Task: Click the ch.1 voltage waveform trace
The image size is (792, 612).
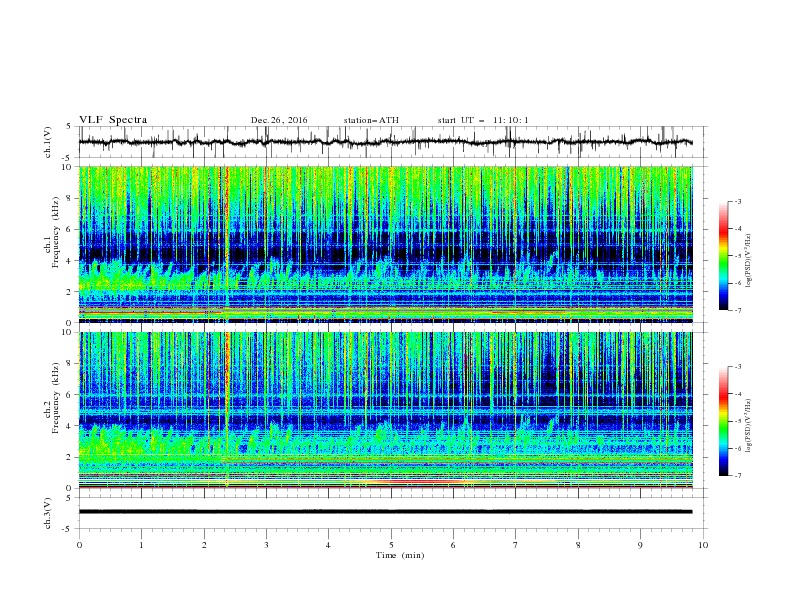Action: pyautogui.click(x=385, y=142)
